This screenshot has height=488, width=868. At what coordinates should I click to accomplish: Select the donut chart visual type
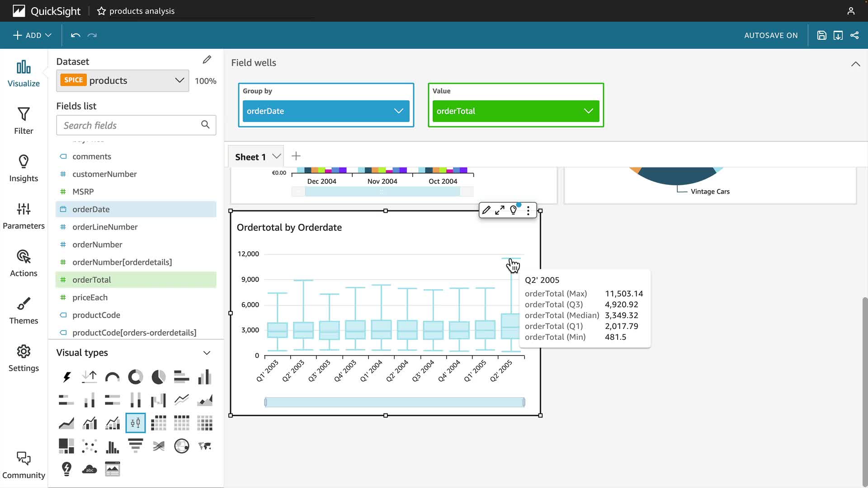click(135, 377)
